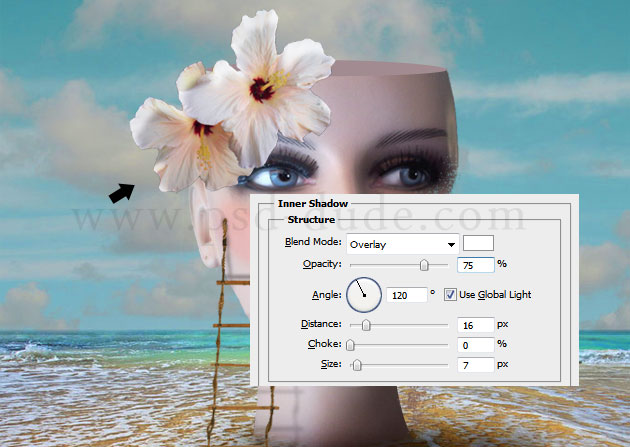The width and height of the screenshot is (630, 447).
Task: Click the Angle input field showing 120
Action: (406, 295)
